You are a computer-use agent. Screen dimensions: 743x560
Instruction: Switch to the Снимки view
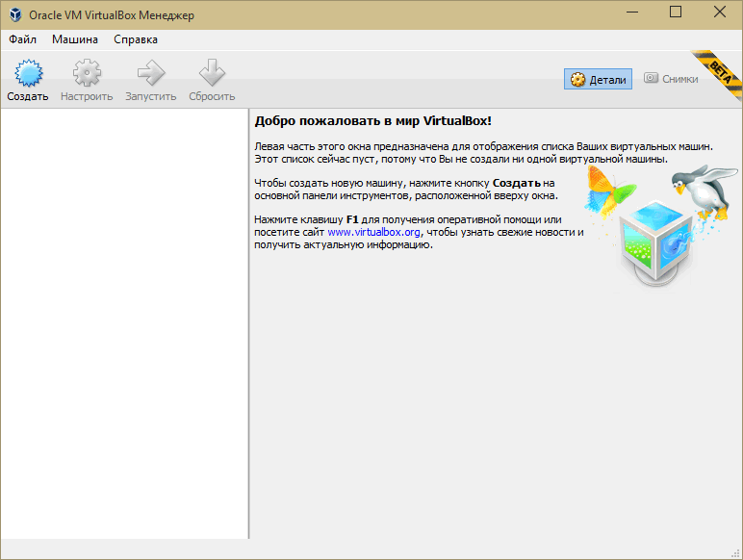(x=671, y=79)
